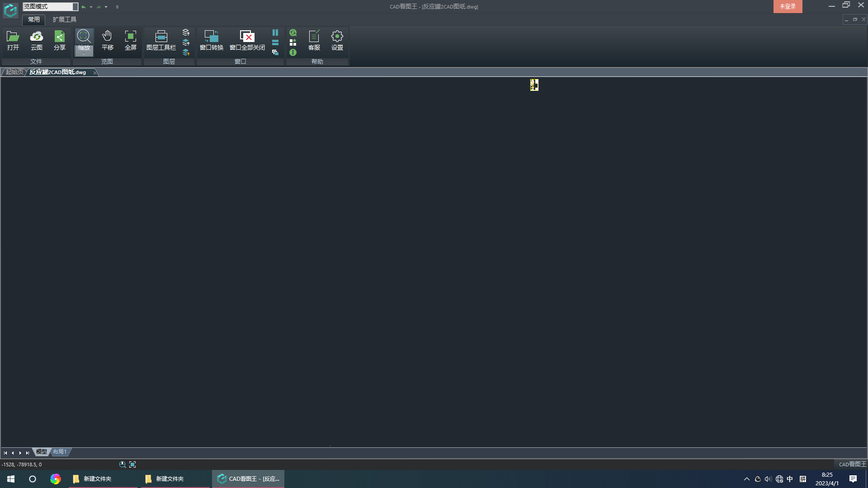Switch to the 布局1 layout tab

(x=60, y=452)
